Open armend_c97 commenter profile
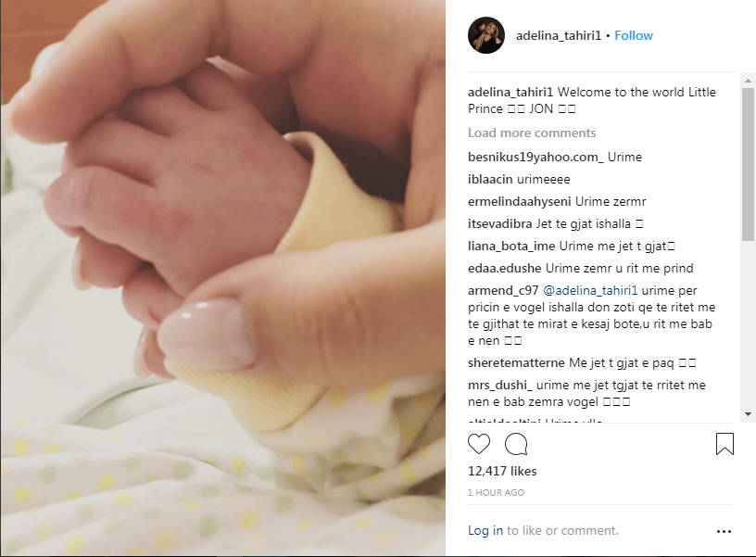756x557 pixels. [503, 290]
